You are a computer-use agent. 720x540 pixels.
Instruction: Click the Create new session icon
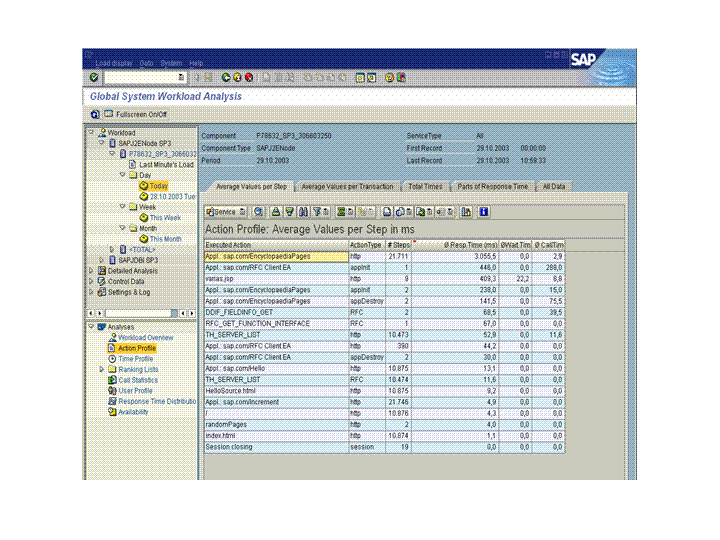pos(360,78)
